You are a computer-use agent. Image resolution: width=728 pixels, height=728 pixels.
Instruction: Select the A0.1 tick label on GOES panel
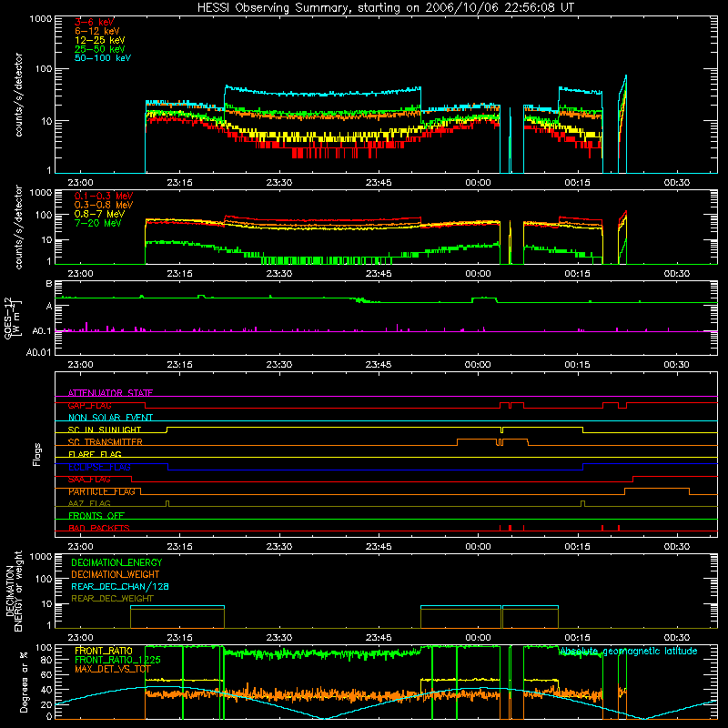pos(41,331)
